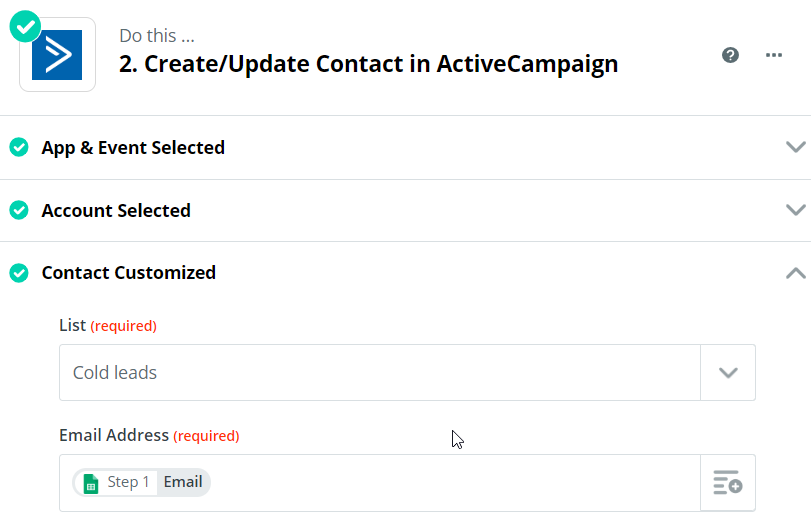This screenshot has width=811, height=524.
Task: Open the List dropdown arrow
Action: pyautogui.click(x=728, y=373)
